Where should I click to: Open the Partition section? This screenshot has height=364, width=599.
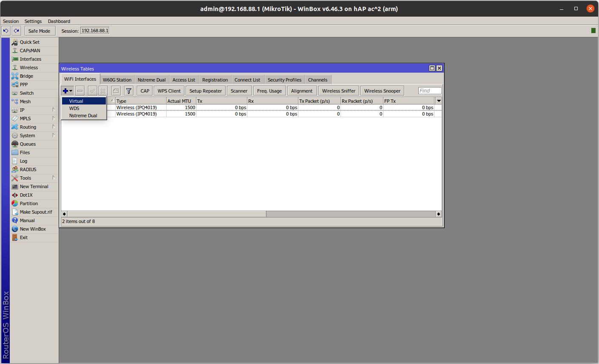click(x=28, y=203)
